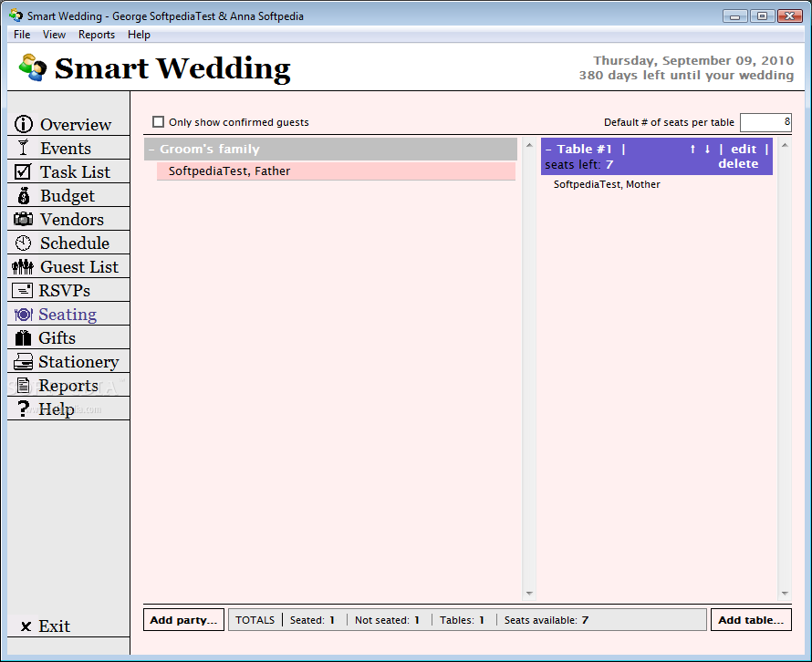The image size is (812, 662).
Task: Maximize the Smart Wedding window
Action: click(x=762, y=16)
